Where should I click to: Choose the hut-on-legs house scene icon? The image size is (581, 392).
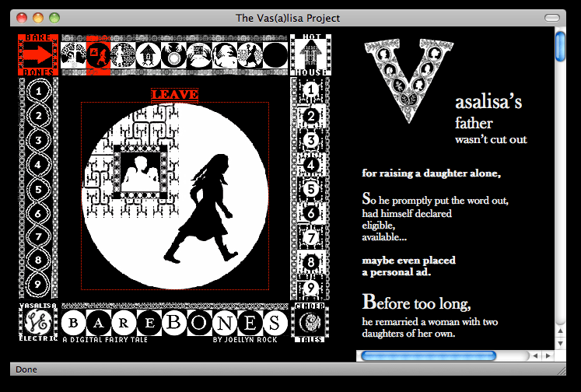(149, 55)
